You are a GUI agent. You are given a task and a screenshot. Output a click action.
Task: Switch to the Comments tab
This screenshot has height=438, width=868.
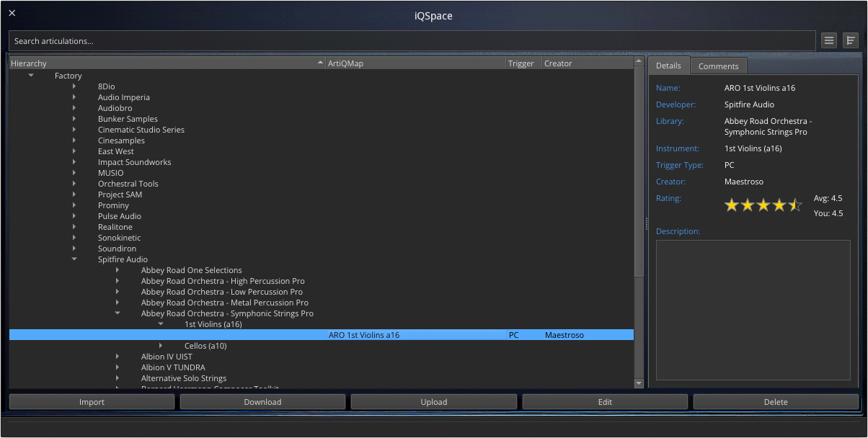718,66
